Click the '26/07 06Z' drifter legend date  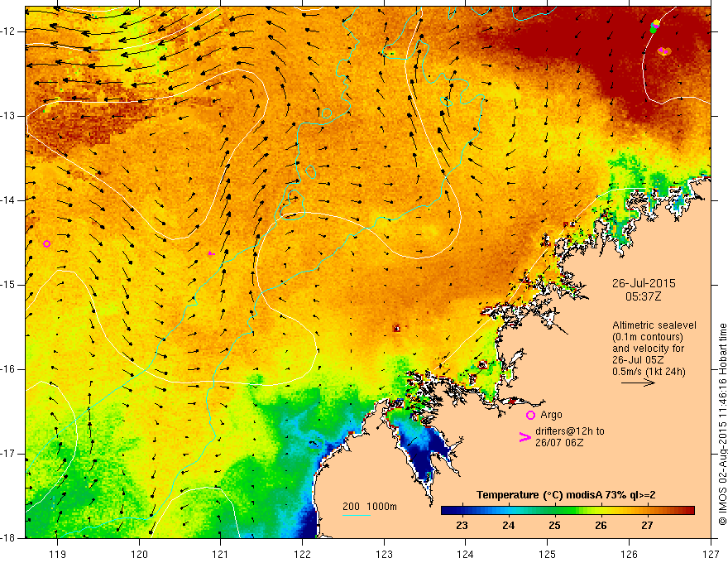pyautogui.click(x=559, y=443)
